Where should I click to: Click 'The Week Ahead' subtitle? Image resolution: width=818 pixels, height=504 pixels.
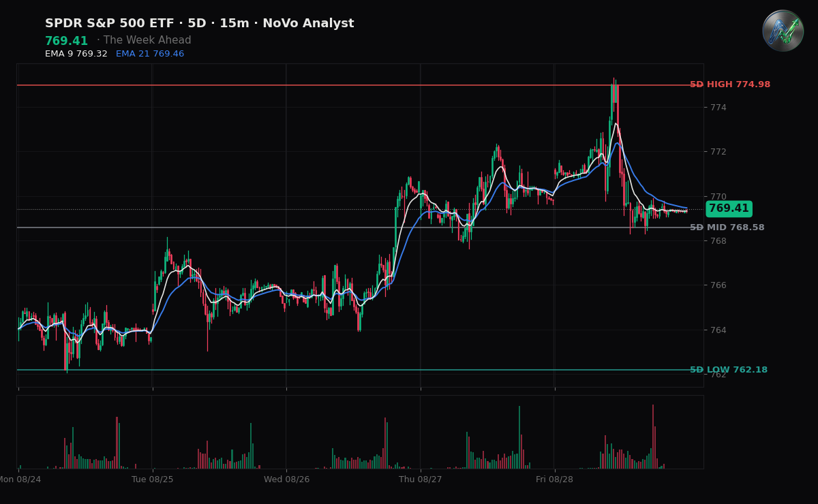147,41
